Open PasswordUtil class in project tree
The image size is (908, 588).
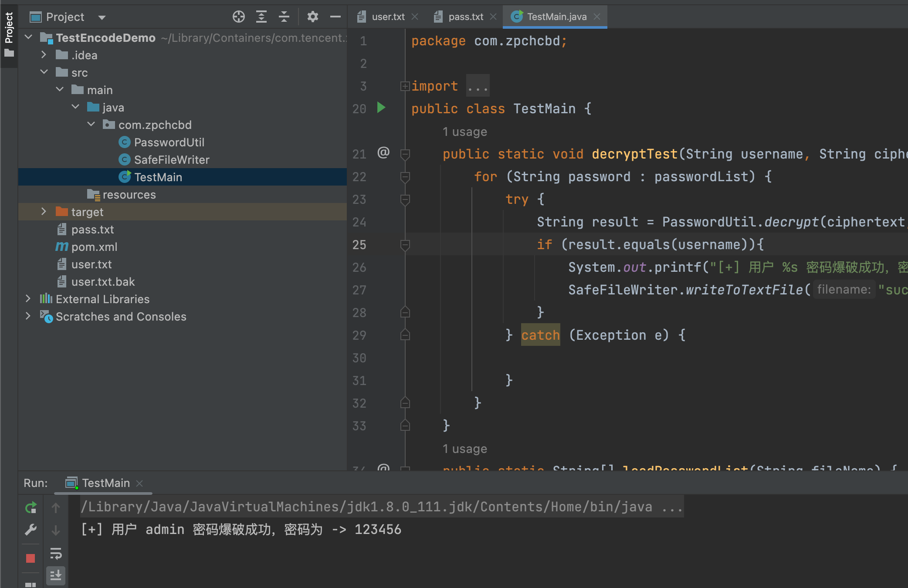tap(169, 142)
